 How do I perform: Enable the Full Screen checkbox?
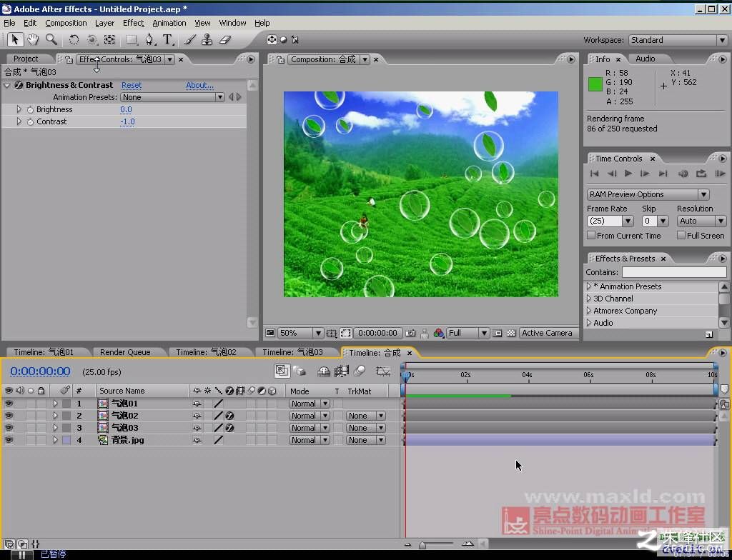tap(681, 235)
